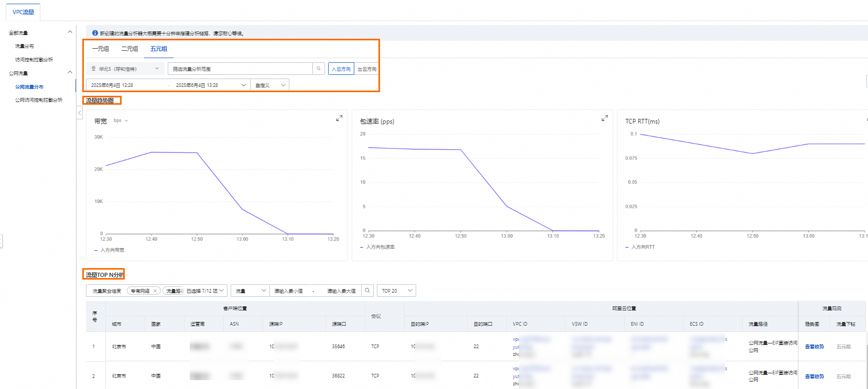Click the 请输入最大值 field
The width and height of the screenshot is (868, 389).
(x=341, y=291)
